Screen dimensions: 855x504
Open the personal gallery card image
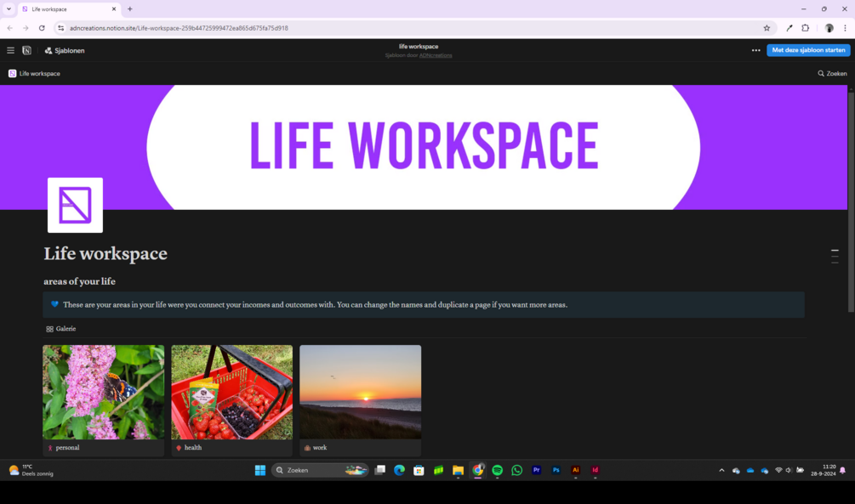(104, 393)
